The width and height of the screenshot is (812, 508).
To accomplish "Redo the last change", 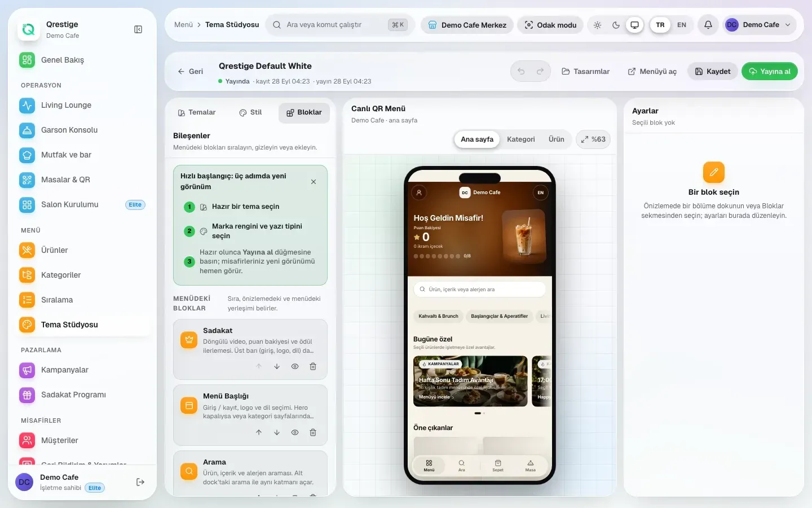I will pos(540,71).
